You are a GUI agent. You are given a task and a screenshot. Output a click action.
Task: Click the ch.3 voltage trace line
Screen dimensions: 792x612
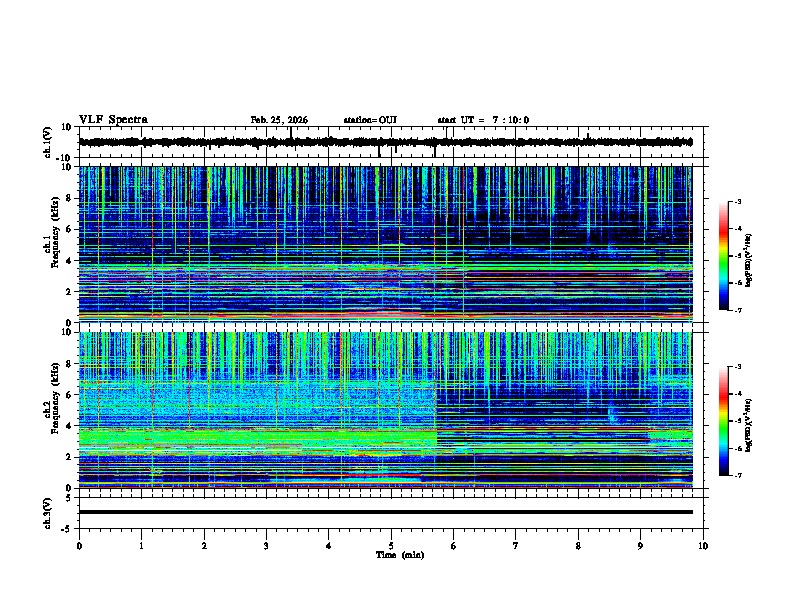click(385, 512)
